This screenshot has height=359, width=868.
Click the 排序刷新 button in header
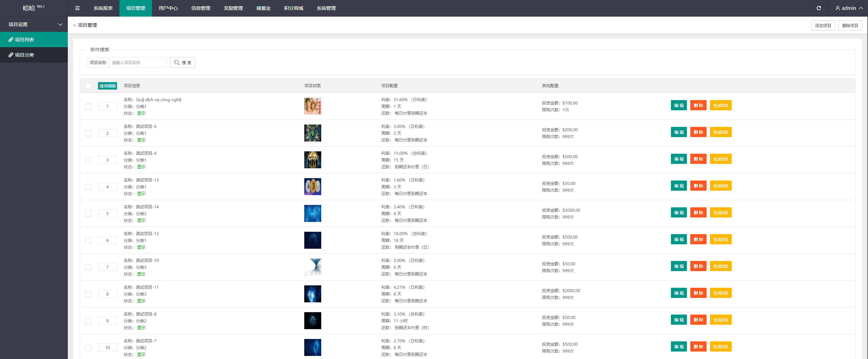pyautogui.click(x=108, y=86)
